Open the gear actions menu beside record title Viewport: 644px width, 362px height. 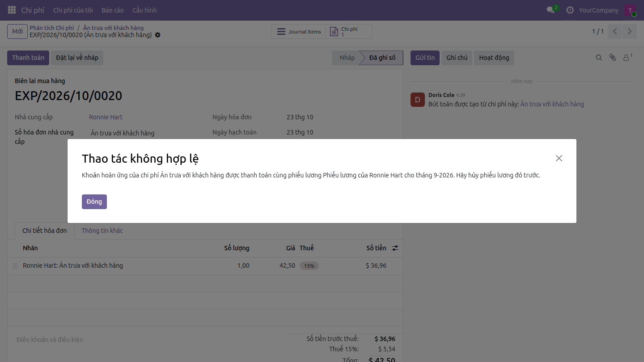coord(157,35)
